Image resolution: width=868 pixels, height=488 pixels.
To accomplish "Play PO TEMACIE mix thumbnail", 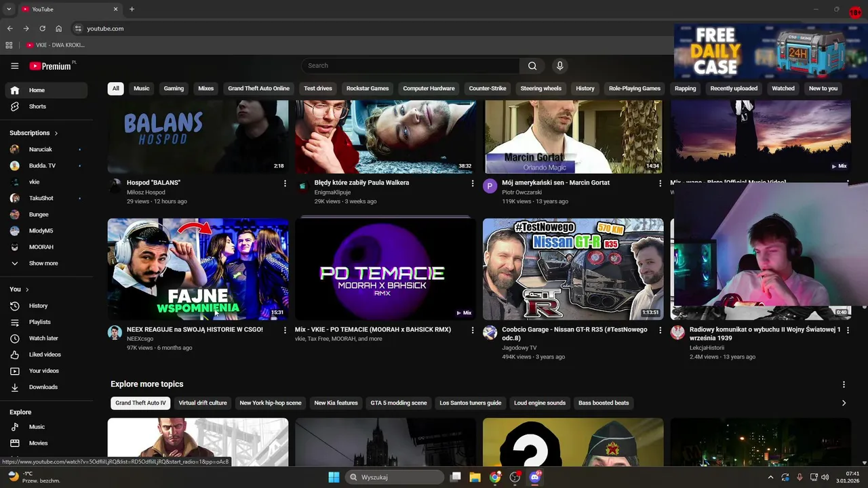I will [385, 269].
